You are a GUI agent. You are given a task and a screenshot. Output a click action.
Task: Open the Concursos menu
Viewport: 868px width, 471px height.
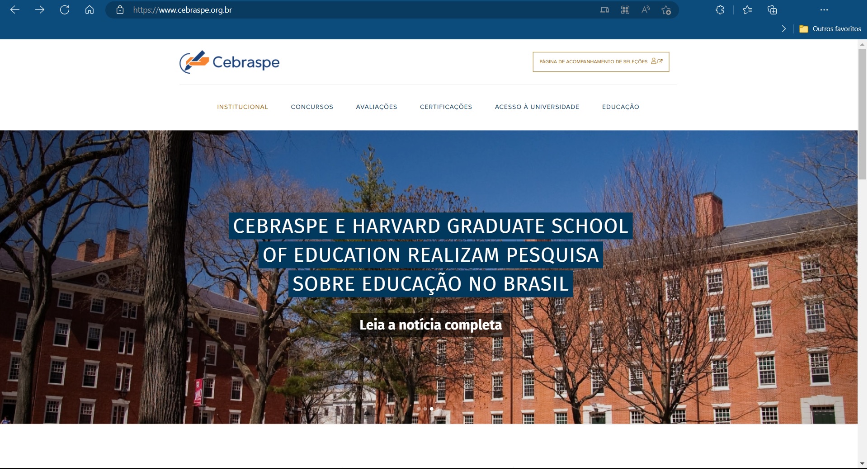tap(312, 107)
